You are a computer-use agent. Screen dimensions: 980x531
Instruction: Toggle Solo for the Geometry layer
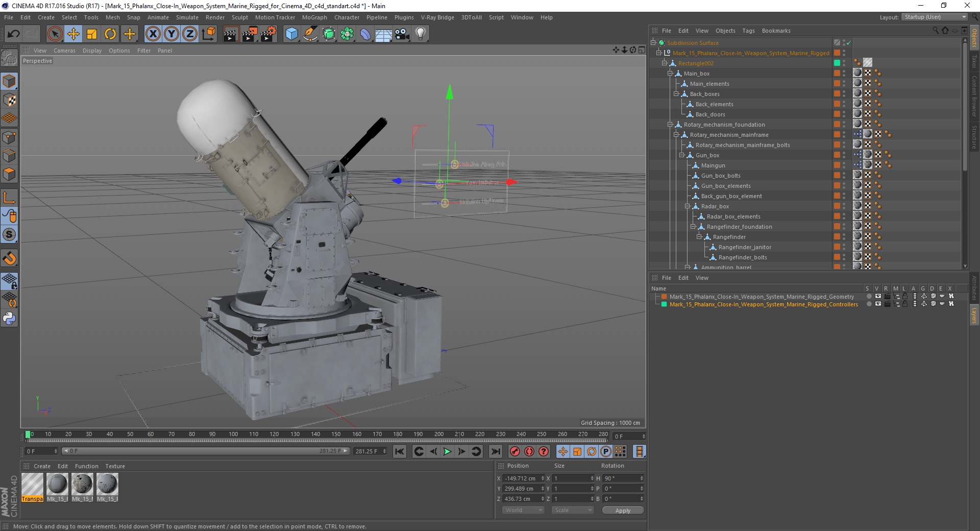click(x=869, y=297)
